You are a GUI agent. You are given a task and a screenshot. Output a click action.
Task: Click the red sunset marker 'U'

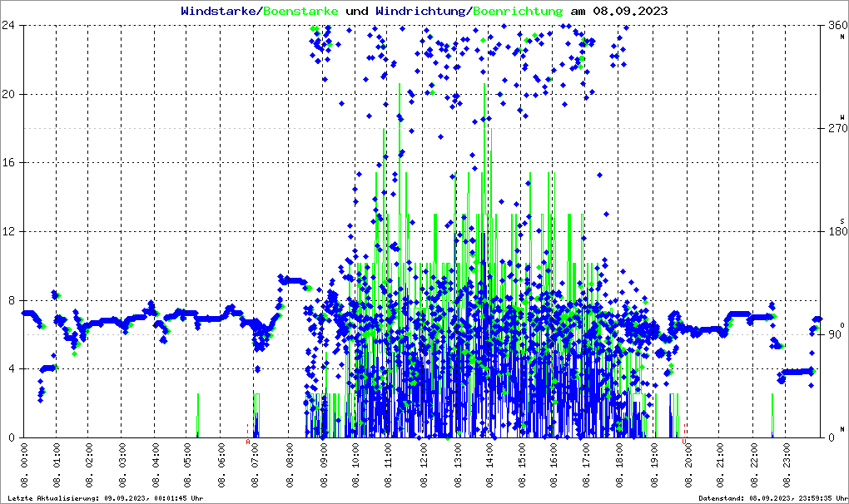(x=684, y=442)
